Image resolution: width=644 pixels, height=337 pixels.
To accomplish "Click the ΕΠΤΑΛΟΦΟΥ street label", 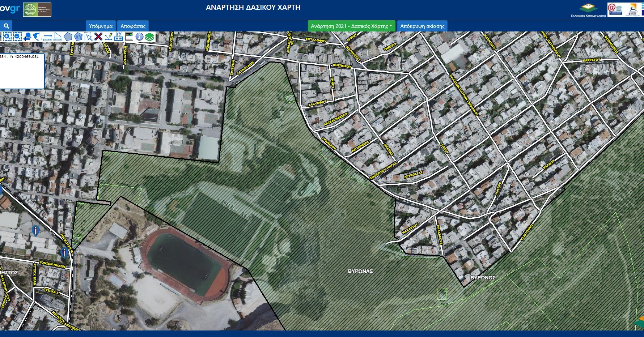I will (x=316, y=40).
